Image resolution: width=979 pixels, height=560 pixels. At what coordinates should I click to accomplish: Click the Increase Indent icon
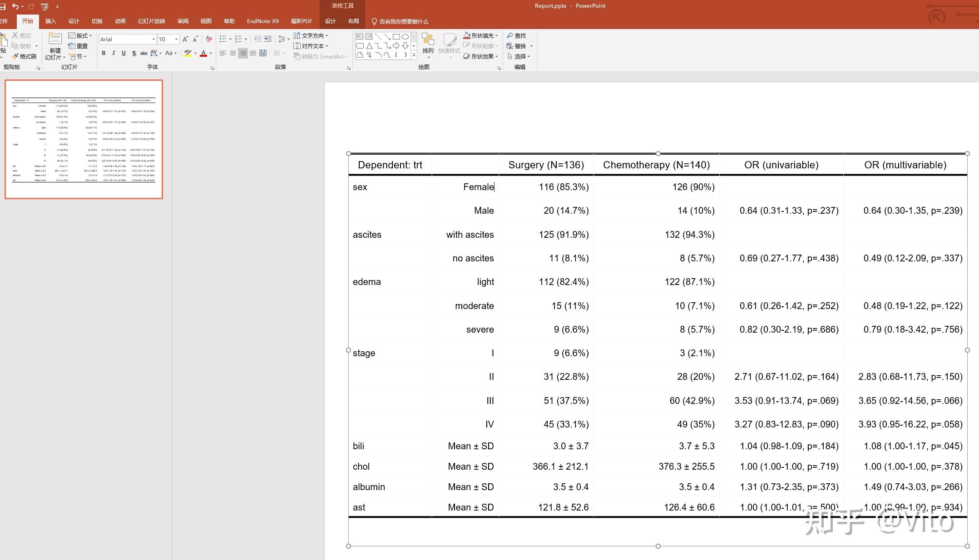coord(268,39)
